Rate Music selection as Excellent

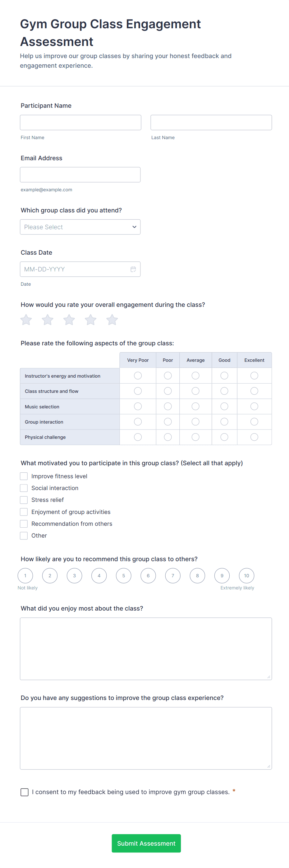254,407
